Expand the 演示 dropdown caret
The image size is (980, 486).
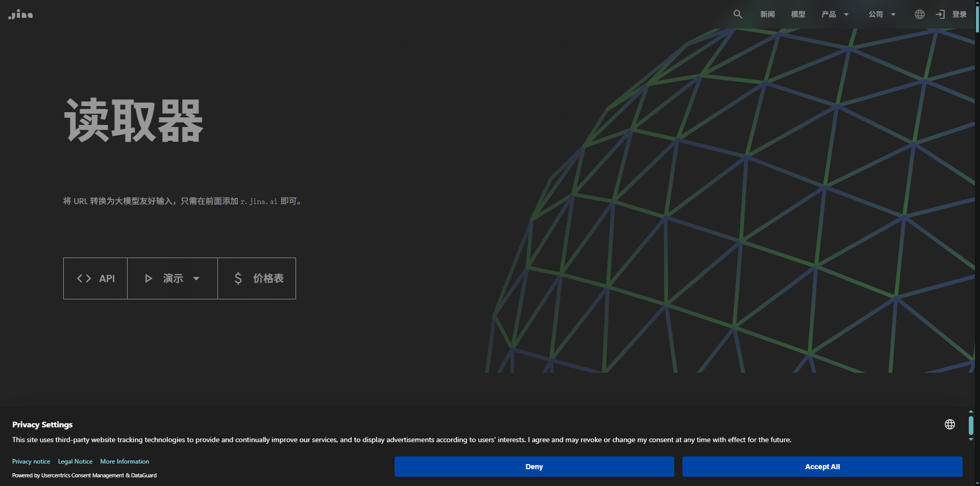coord(196,278)
